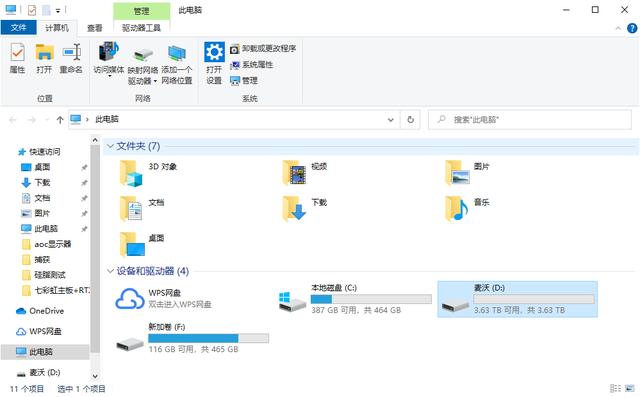Screen dimensions: 640x397
Task: Open the 驱动器工具 ribbon tab
Action: 141,27
